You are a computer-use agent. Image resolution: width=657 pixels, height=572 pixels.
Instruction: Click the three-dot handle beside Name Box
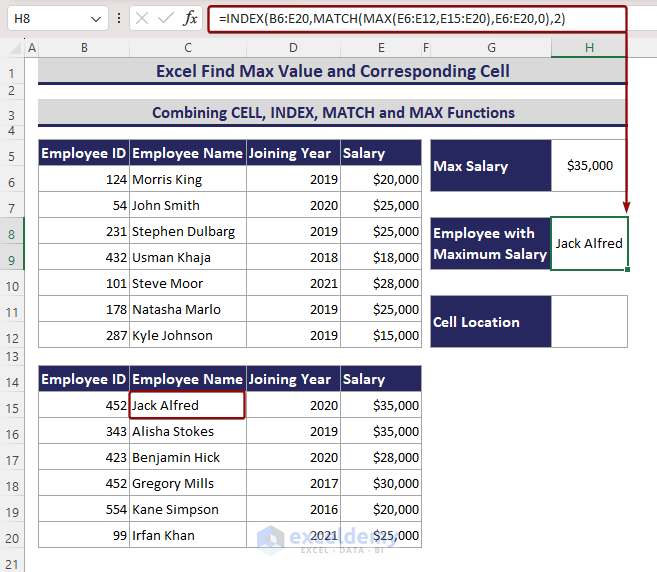[120, 19]
